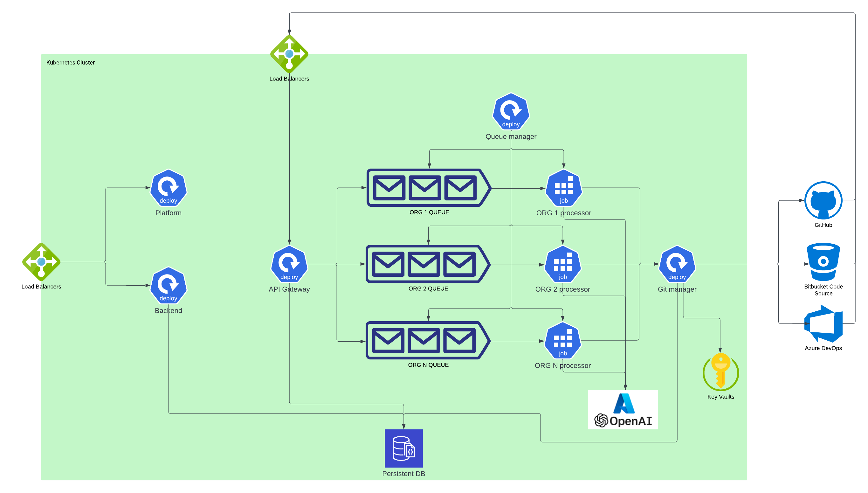The width and height of the screenshot is (868, 493).
Task: Click the top Load Balancers label
Action: (289, 79)
